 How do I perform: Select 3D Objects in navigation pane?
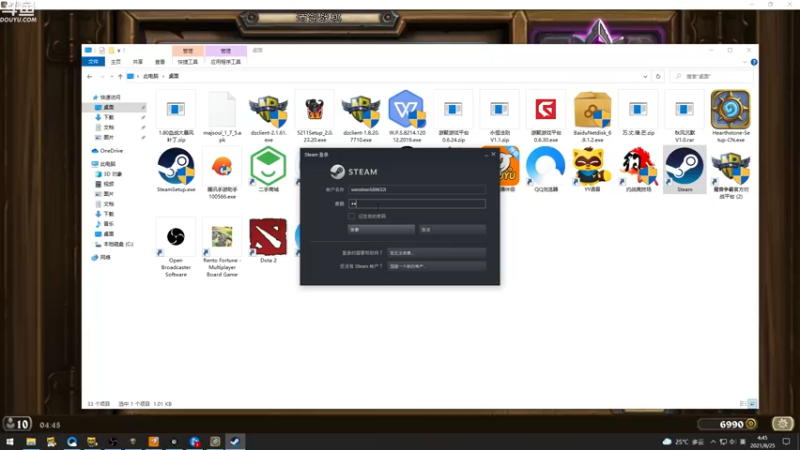coord(109,174)
